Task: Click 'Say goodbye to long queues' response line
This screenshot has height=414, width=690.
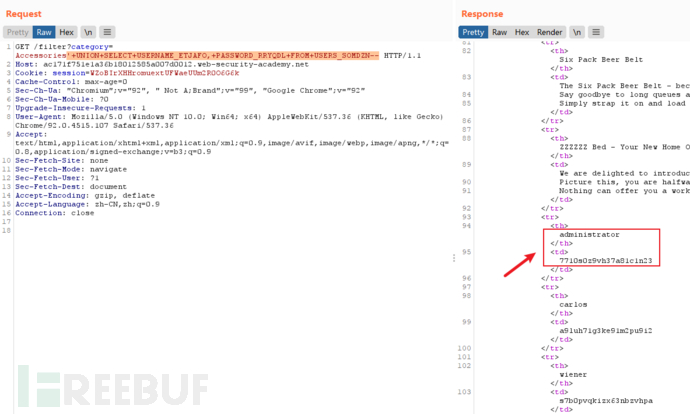Action: [x=624, y=95]
